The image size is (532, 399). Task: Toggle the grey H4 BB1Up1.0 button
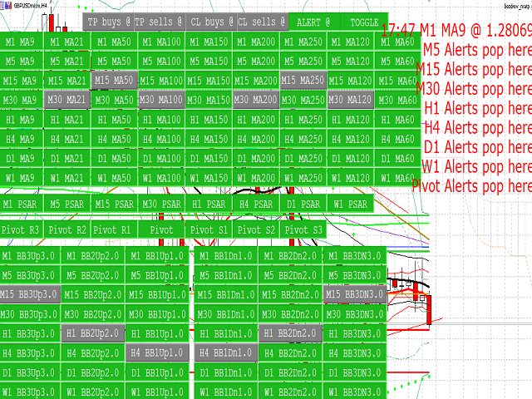[x=157, y=352]
